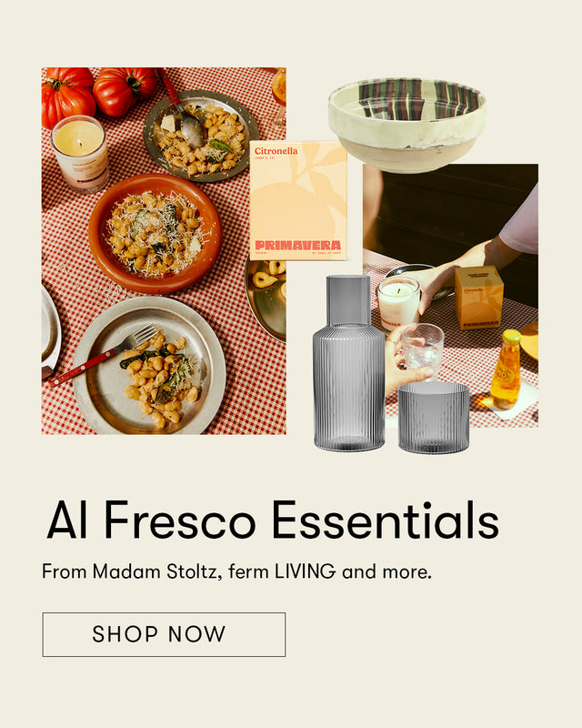Screen dimensions: 582x728
Task: Click the red gingham tablecloth photo
Action: click(x=164, y=251)
